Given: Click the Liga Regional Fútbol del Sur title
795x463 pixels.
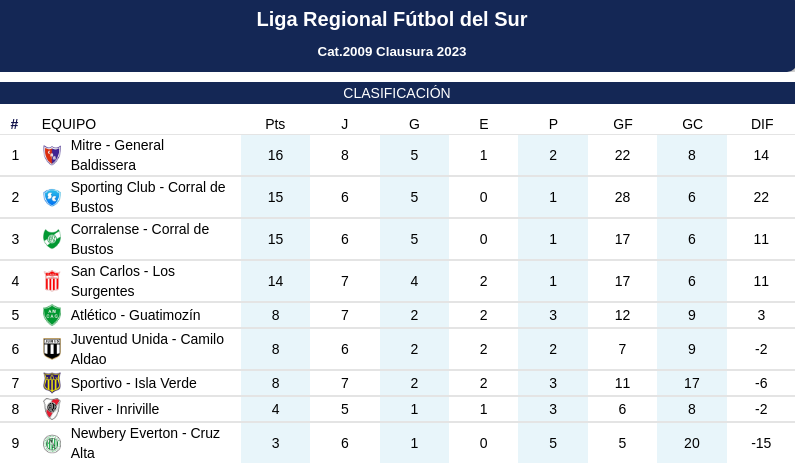Looking at the screenshot, I should tap(392, 19).
